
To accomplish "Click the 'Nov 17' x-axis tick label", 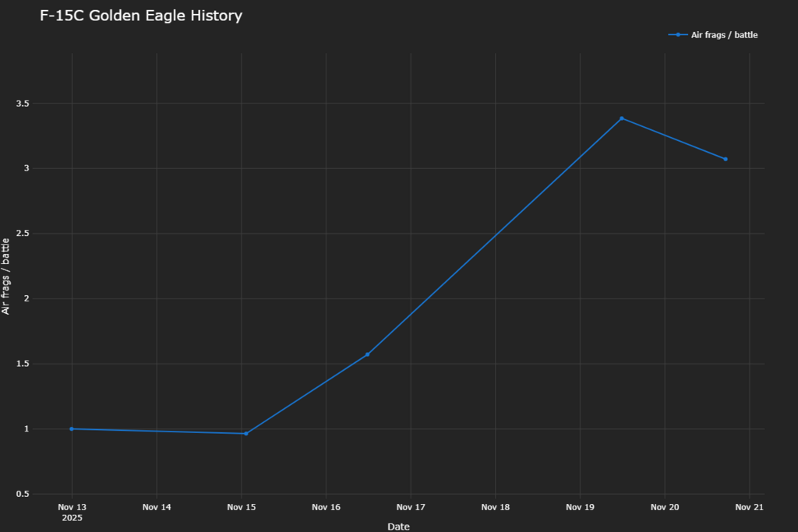I will (x=411, y=507).
